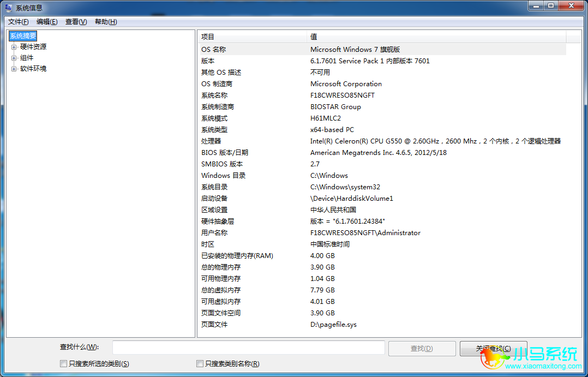The image size is (588, 377).
Task: Select the 处理器 row label
Action: click(211, 141)
